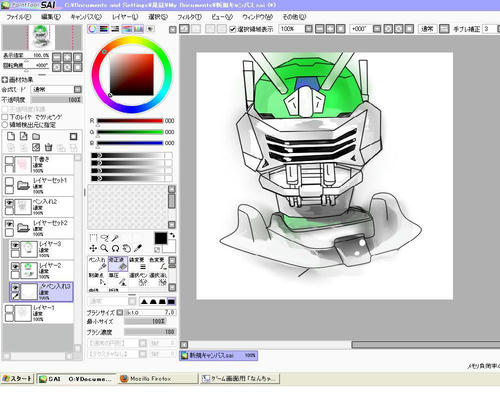Show the color wheel panel icon

pyautogui.click(x=92, y=29)
